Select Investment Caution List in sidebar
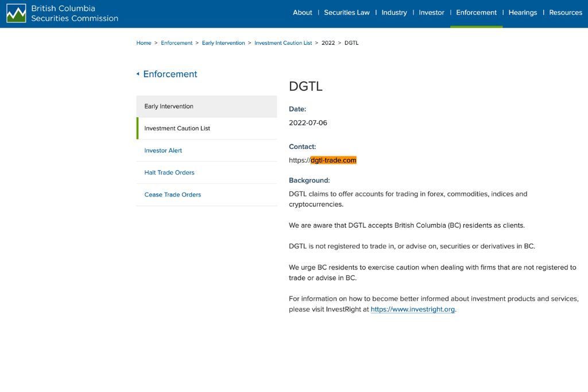 click(x=207, y=128)
